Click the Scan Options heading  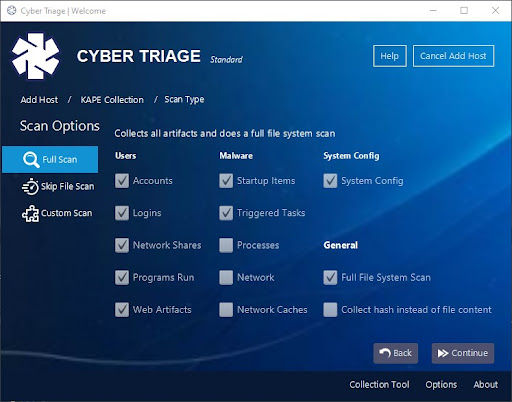[x=60, y=126]
